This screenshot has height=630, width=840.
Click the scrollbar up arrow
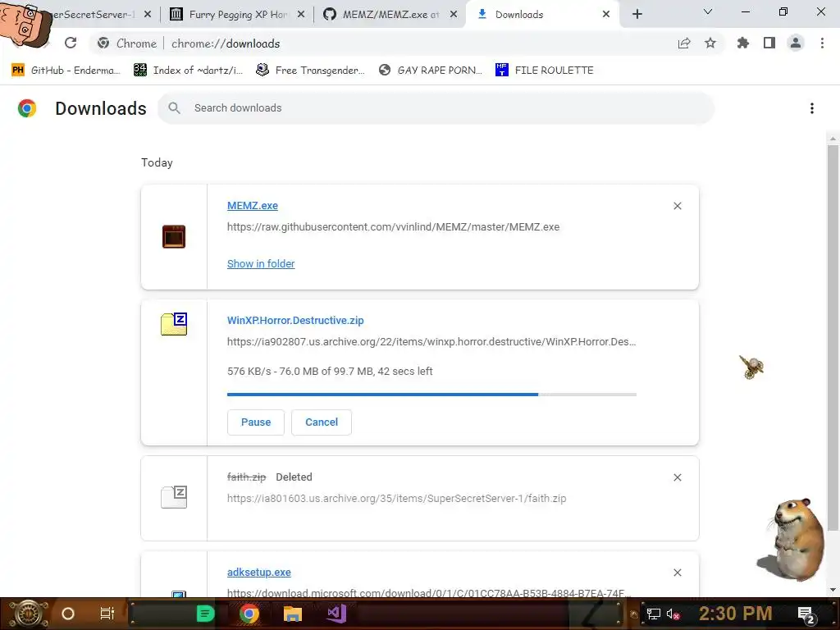tap(833, 139)
